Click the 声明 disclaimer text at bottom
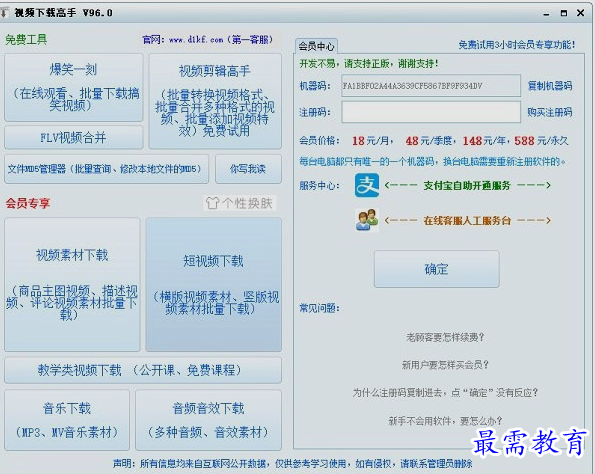Viewport: 595px width, 474px height. [x=293, y=463]
